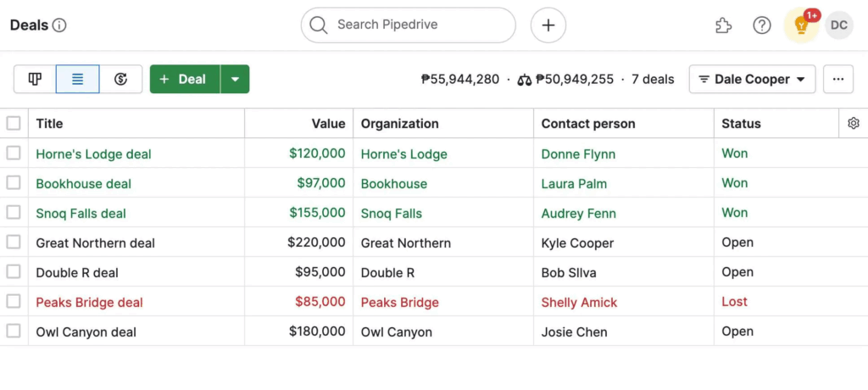This screenshot has width=868, height=390.
Task: Tick the select all deals checkbox
Action: (14, 124)
